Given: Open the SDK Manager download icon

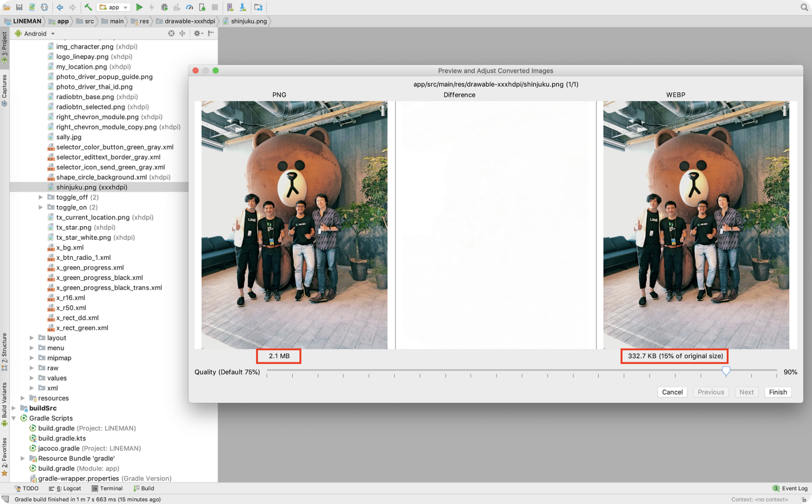Looking at the screenshot, I should [x=243, y=7].
